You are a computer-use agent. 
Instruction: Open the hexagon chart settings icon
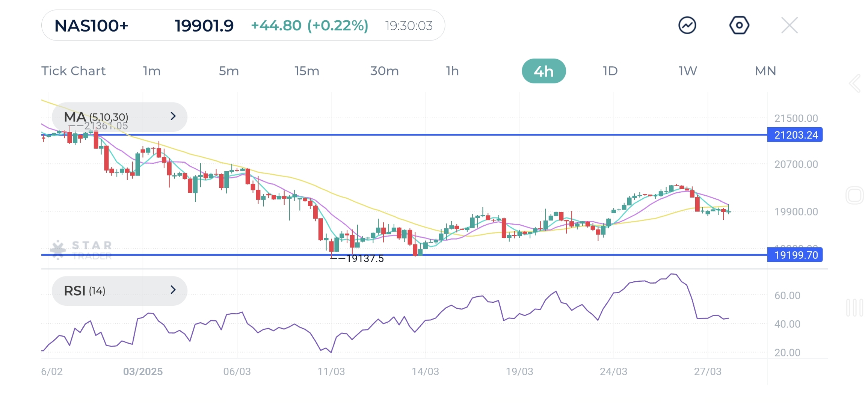pos(738,26)
